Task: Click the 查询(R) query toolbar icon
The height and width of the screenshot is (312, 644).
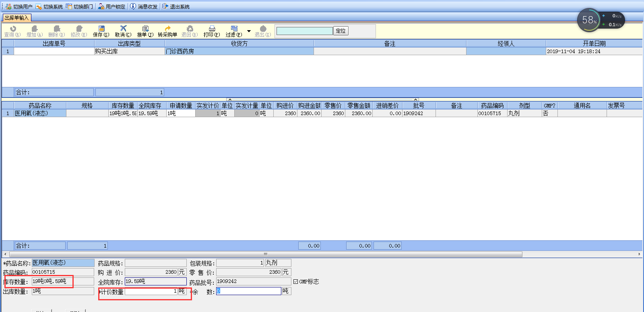Action: 12,29
